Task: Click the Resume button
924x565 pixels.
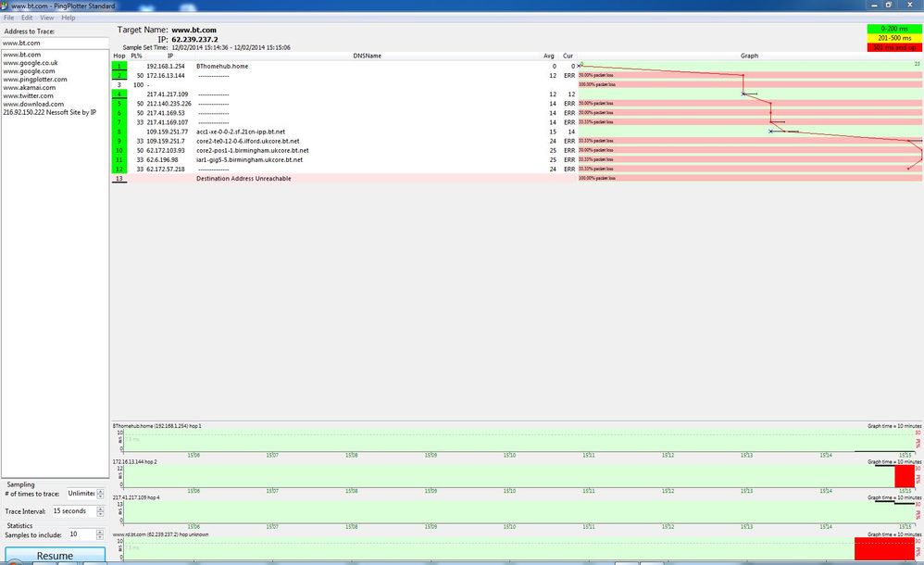Action: point(55,556)
